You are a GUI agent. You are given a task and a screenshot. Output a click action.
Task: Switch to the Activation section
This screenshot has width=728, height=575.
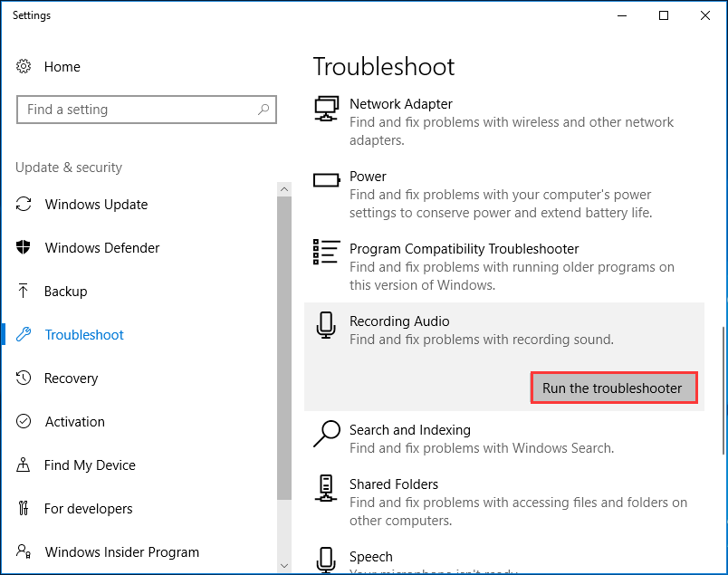(72, 421)
